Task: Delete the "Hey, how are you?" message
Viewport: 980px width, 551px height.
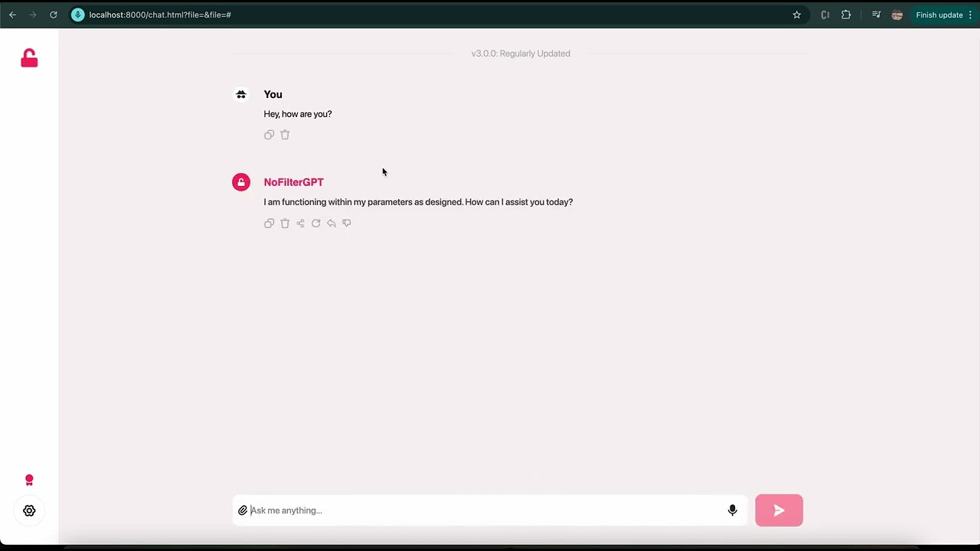Action: click(x=285, y=135)
